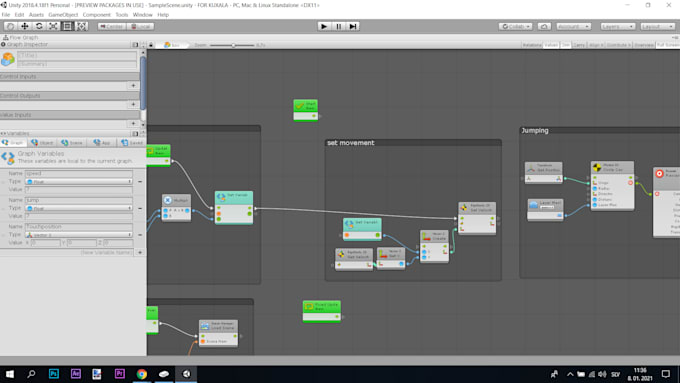This screenshot has width=680, height=383.
Task: Select the Rotate tool
Action: point(39,26)
